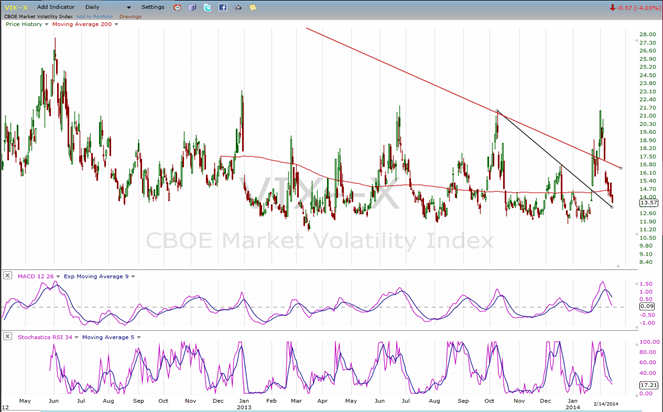
Task: Click the Price History label
Action: (24, 25)
